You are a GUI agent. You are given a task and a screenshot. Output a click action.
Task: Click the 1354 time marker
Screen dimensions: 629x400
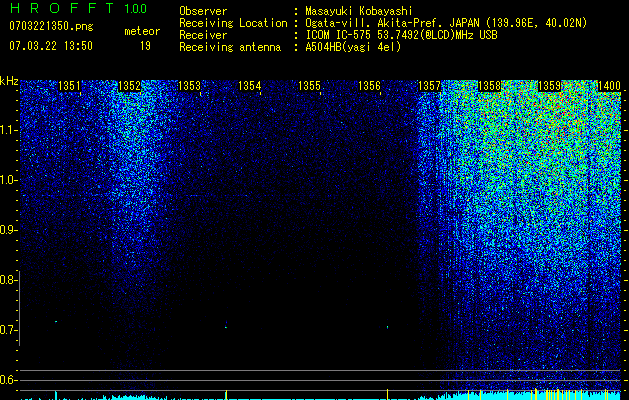[x=250, y=86]
